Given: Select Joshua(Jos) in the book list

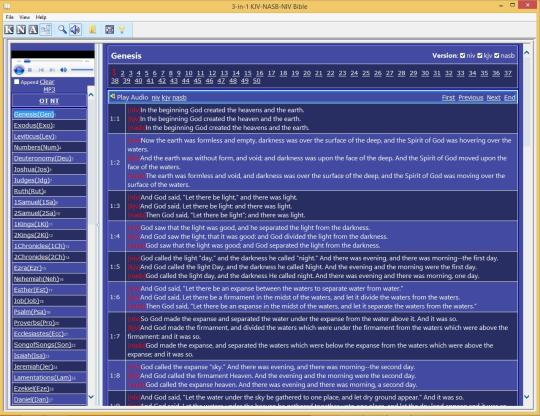Looking at the screenshot, I should click(x=32, y=169).
